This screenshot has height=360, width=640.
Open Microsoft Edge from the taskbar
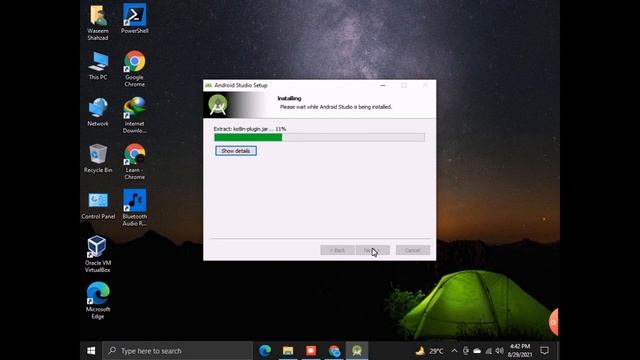tap(265, 351)
